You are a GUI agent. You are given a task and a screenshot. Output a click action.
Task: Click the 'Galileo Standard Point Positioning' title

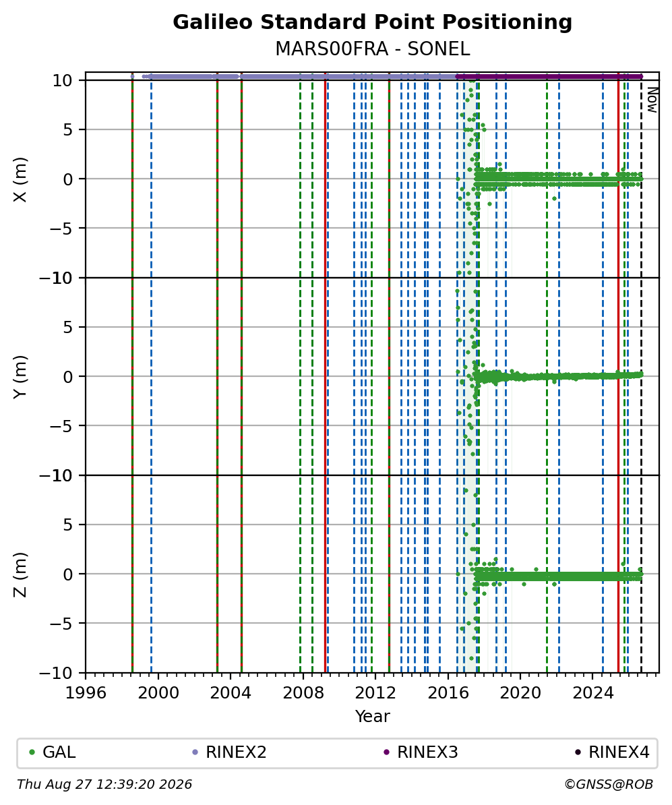pos(372,23)
